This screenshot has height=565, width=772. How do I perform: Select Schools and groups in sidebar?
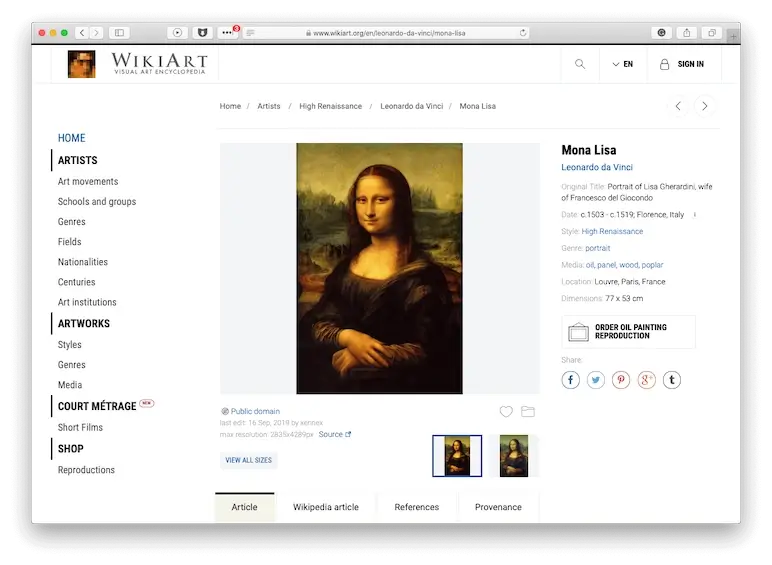coord(96,202)
